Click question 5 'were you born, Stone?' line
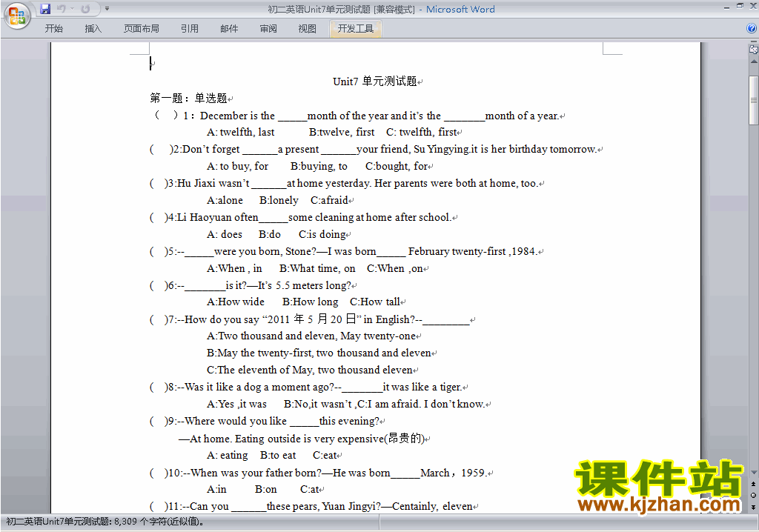 pyautogui.click(x=344, y=251)
